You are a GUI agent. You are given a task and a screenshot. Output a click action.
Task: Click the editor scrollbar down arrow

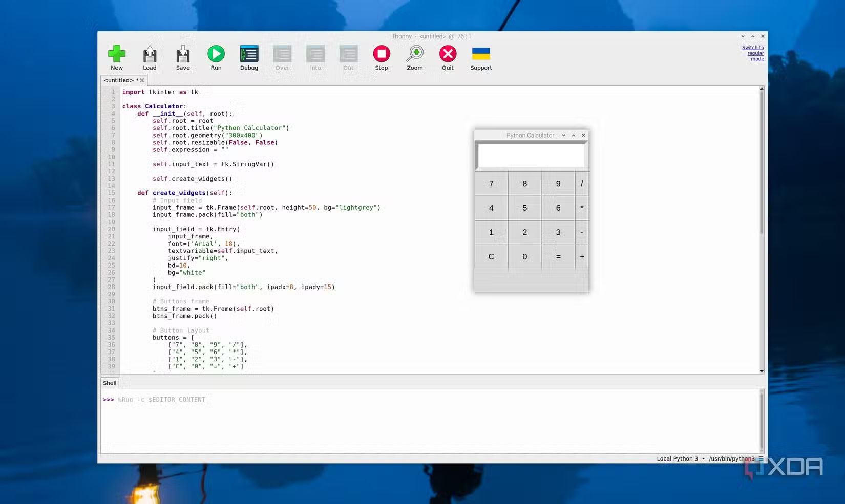tap(762, 371)
